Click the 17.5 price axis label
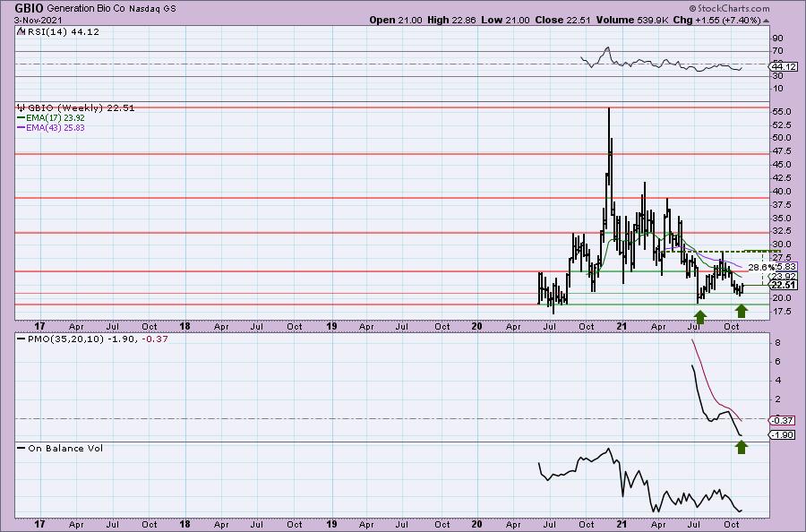Image resolution: width=806 pixels, height=532 pixels. tap(782, 312)
